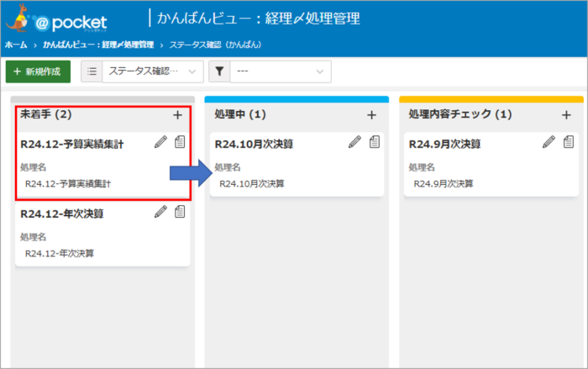Click the 新規作成 button

click(x=38, y=71)
